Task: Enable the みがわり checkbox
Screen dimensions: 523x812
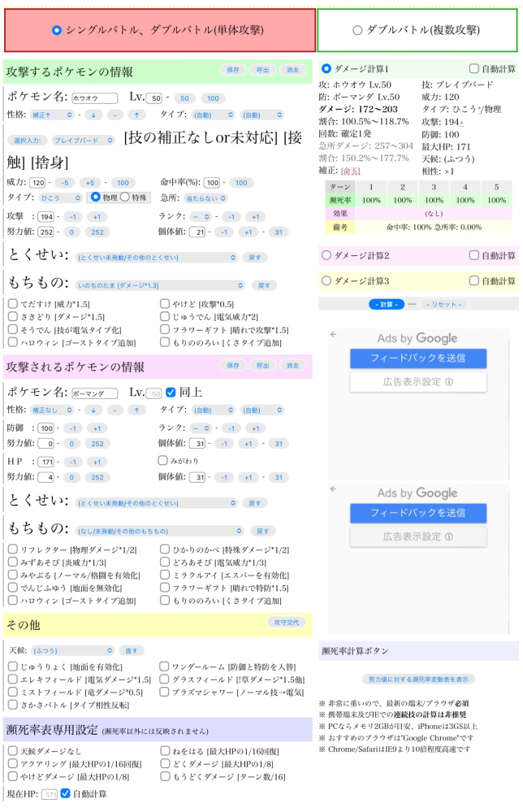Action: pos(162,460)
